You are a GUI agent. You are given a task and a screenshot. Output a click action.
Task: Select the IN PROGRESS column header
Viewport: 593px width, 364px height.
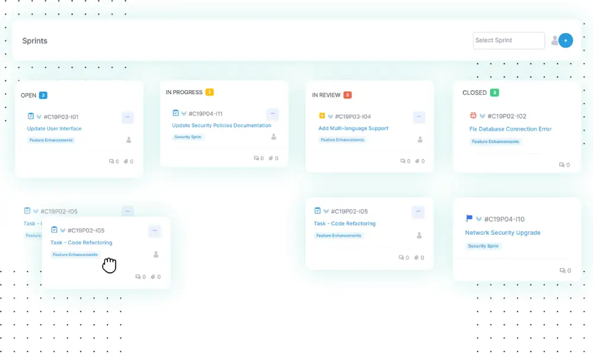[184, 92]
